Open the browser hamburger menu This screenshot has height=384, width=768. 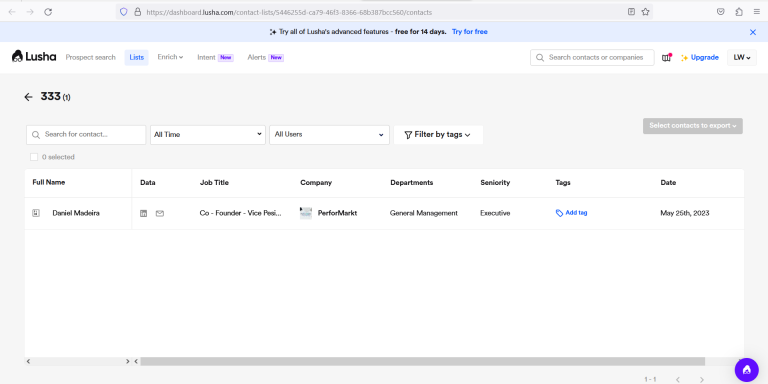(757, 12)
